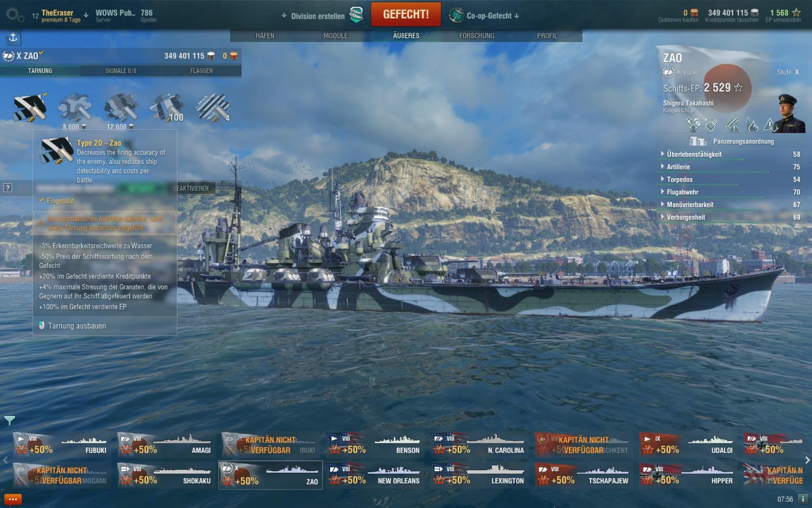Open the Co-op-Gefecht battle type dropdown
This screenshot has width=812, height=508.
point(484,15)
